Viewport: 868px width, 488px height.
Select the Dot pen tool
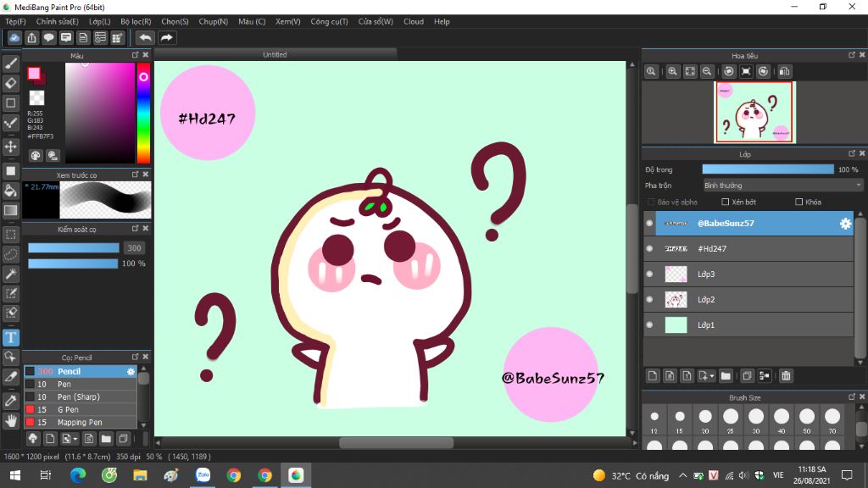pos(10,123)
